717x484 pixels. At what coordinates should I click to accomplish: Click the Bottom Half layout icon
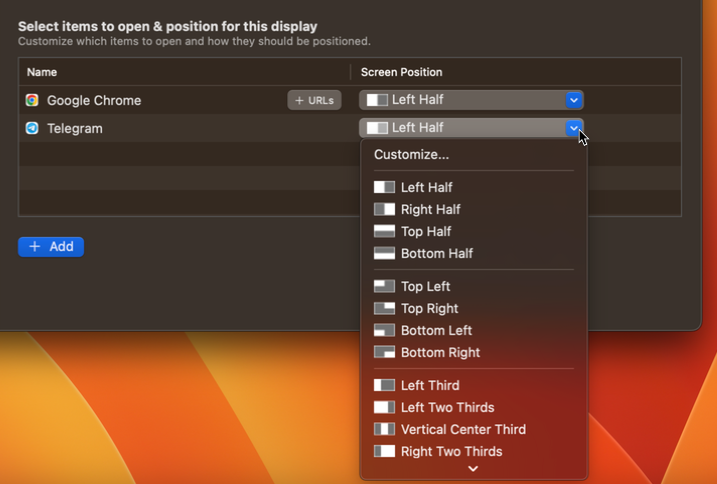(x=384, y=253)
